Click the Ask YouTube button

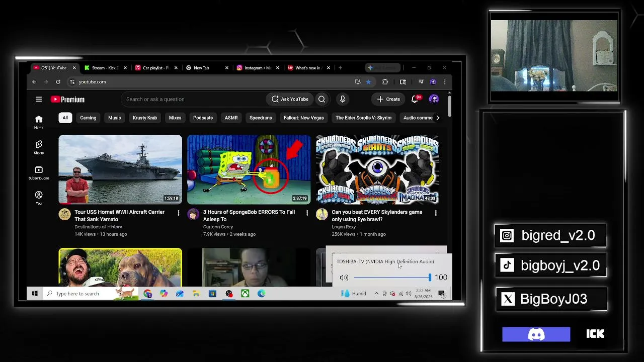point(290,99)
